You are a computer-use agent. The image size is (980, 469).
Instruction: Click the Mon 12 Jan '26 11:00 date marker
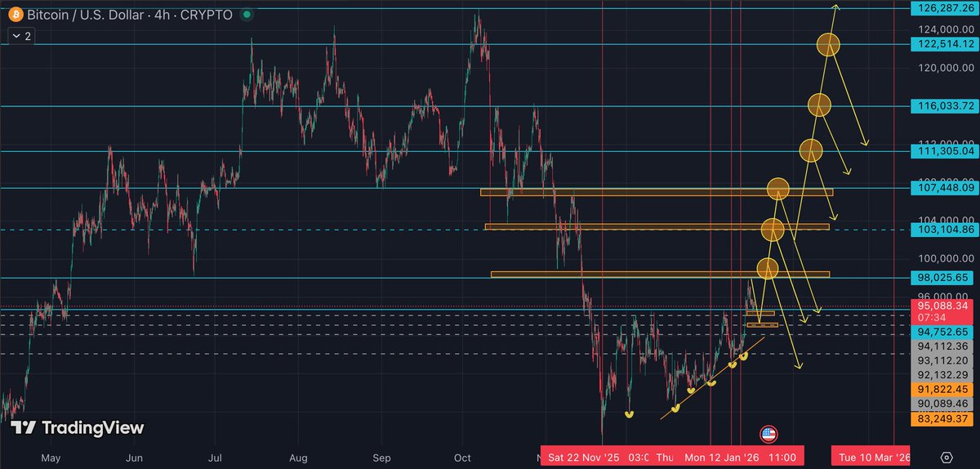pyautogui.click(x=742, y=457)
